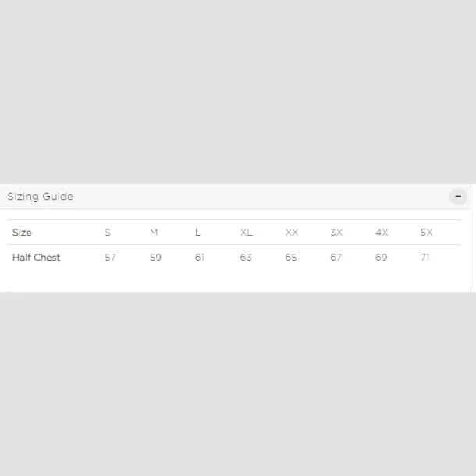Click the half chest value 59

155,258
